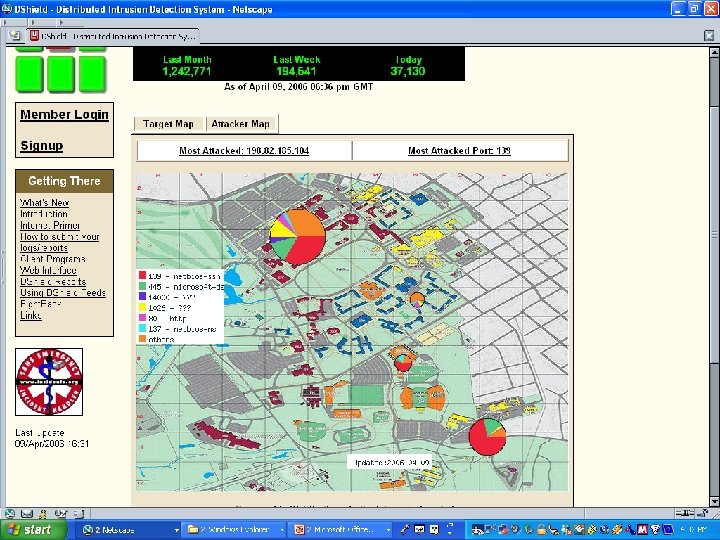Open the Most Attacked Port 139 link
Viewport: 720px width, 540px height.
[459, 151]
